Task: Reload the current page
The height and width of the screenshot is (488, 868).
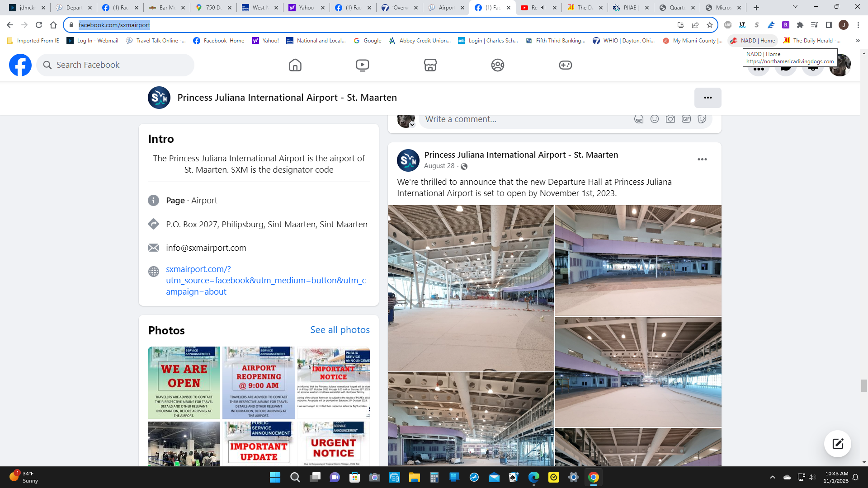Action: tap(39, 25)
